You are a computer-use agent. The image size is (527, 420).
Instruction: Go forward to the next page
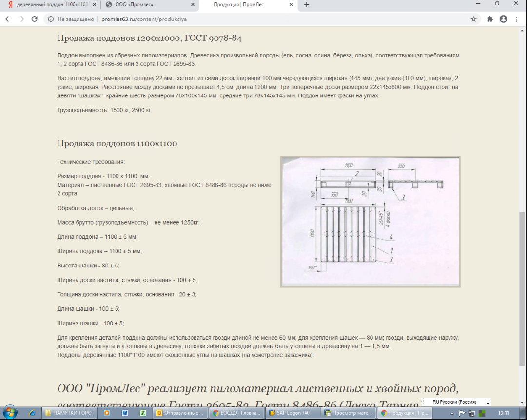click(21, 19)
